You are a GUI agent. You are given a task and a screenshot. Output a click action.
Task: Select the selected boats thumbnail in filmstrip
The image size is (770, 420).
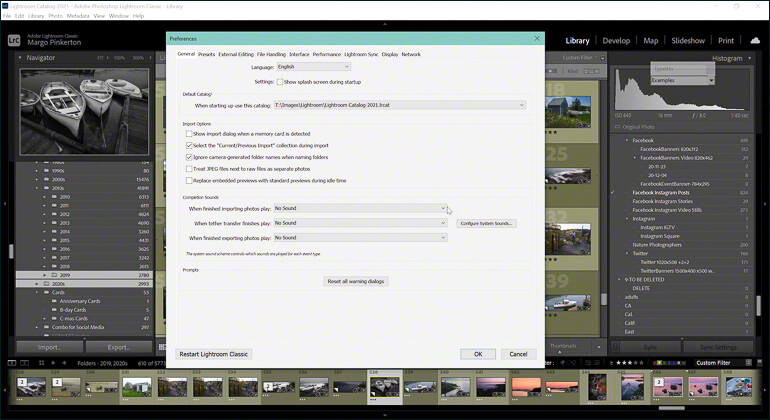[x=385, y=387]
